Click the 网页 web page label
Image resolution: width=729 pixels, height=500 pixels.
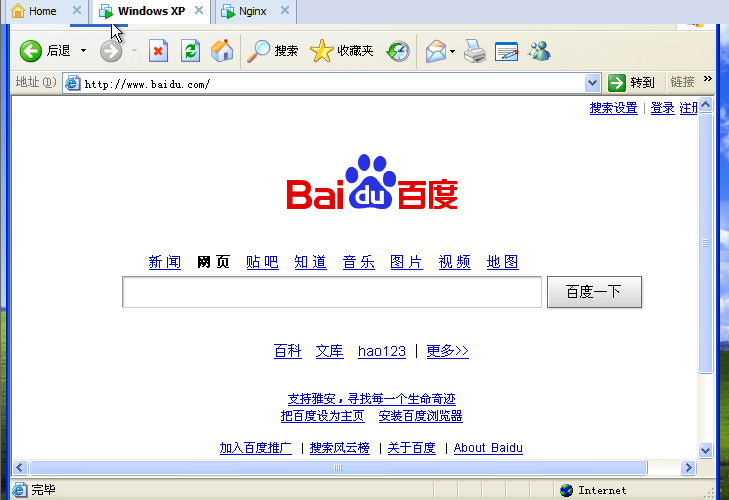pyautogui.click(x=213, y=262)
